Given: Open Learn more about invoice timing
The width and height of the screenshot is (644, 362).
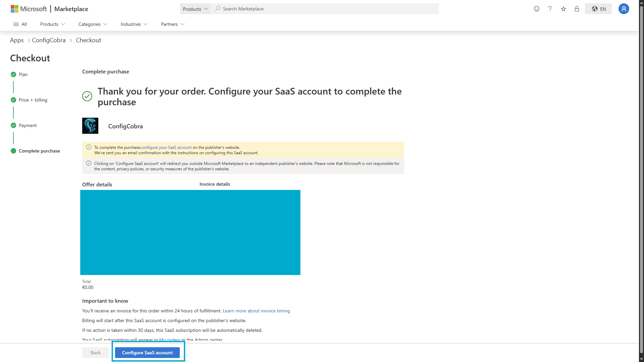Looking at the screenshot, I should pos(256,311).
